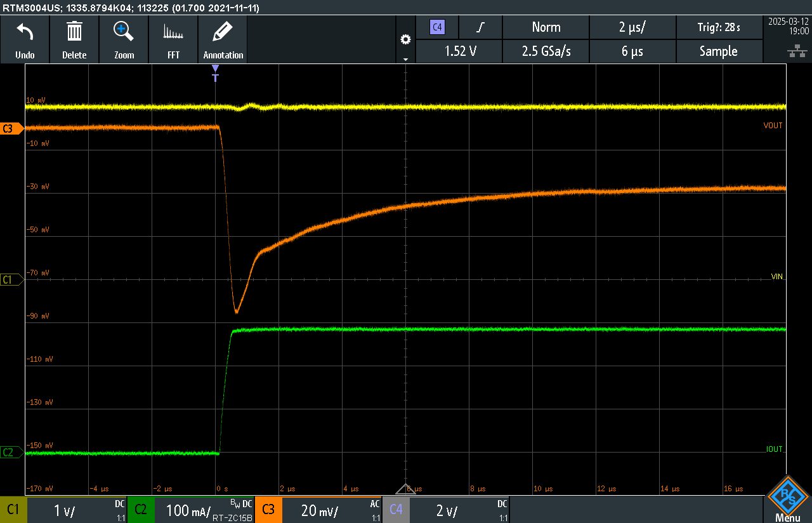Open channel C3 settings tab at bottom

268,510
